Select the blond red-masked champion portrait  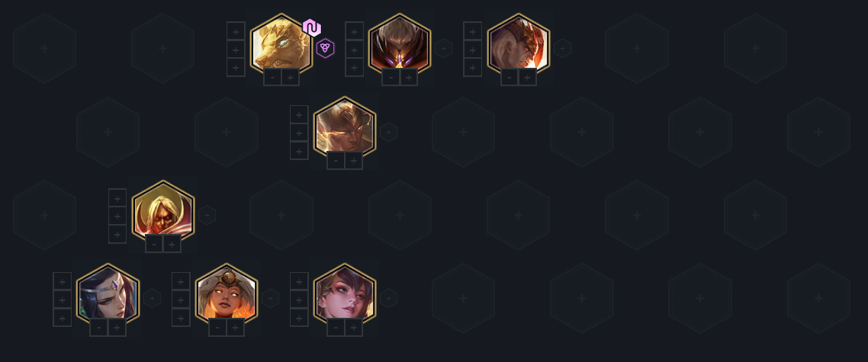coord(162,213)
